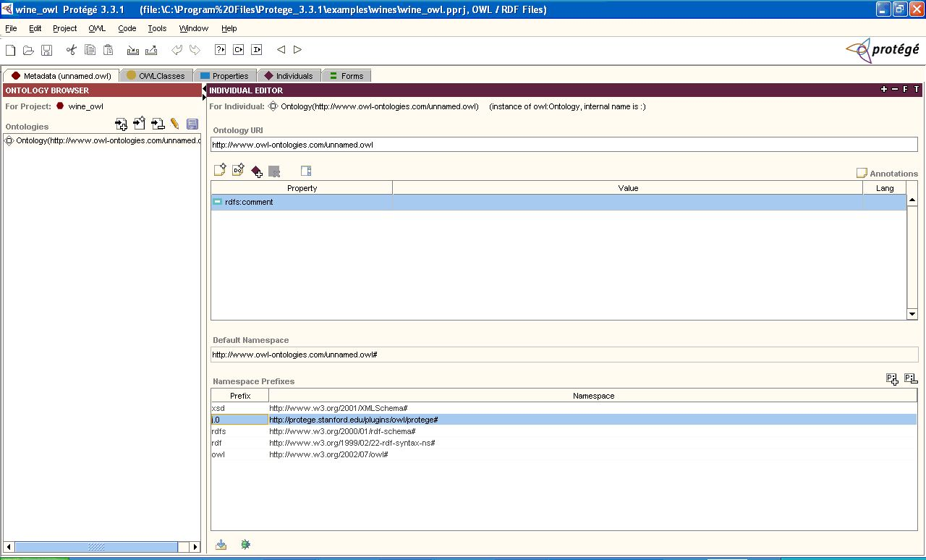
Task: Add existing resource diamond-plus icon
Action: coord(257,171)
